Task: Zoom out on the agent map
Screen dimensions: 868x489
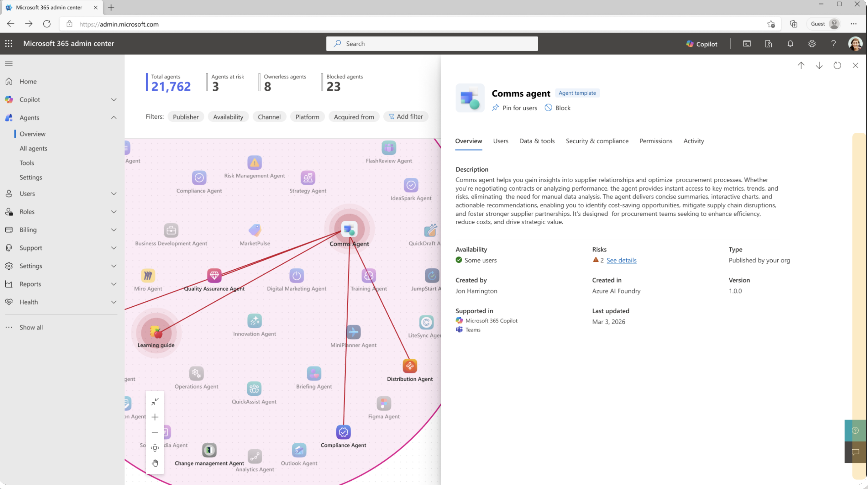Action: coord(155,432)
